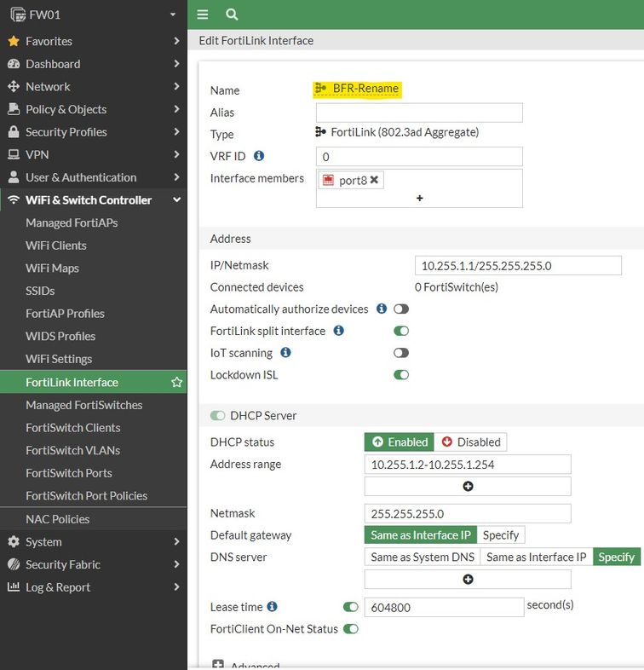This screenshot has width=644, height=670.
Task: Expand the Advanced section
Action: (218, 665)
